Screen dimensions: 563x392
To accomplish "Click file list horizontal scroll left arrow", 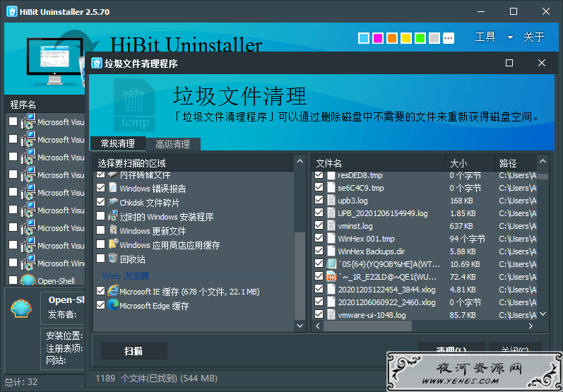I will [318, 326].
